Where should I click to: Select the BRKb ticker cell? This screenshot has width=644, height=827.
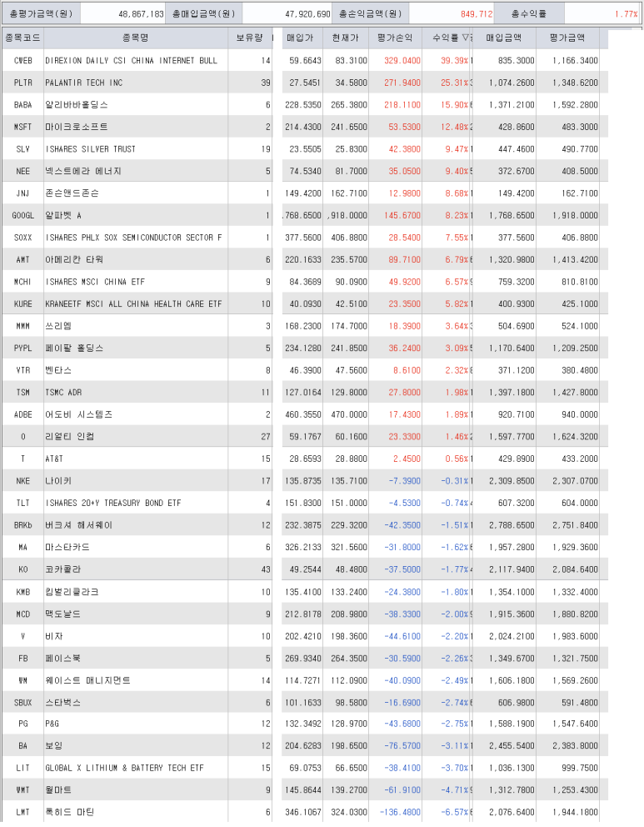pyautogui.click(x=22, y=526)
